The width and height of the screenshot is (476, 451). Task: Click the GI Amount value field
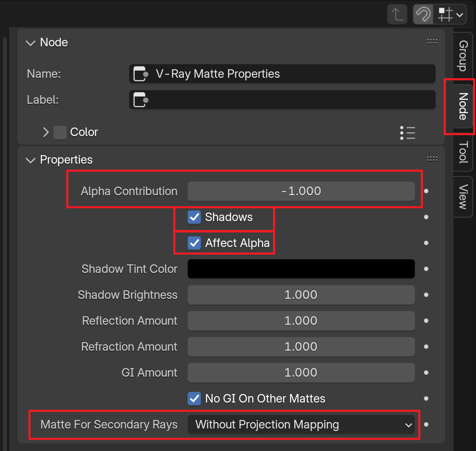coord(301,373)
